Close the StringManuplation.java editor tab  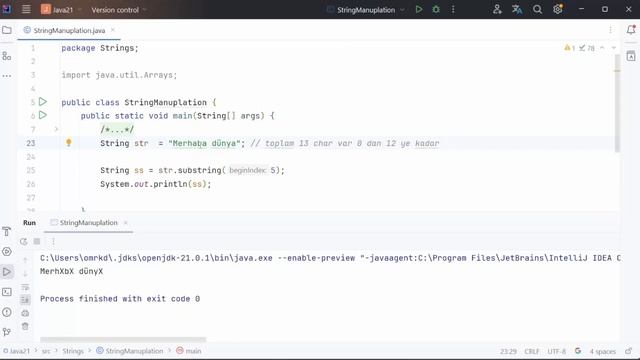click(113, 30)
